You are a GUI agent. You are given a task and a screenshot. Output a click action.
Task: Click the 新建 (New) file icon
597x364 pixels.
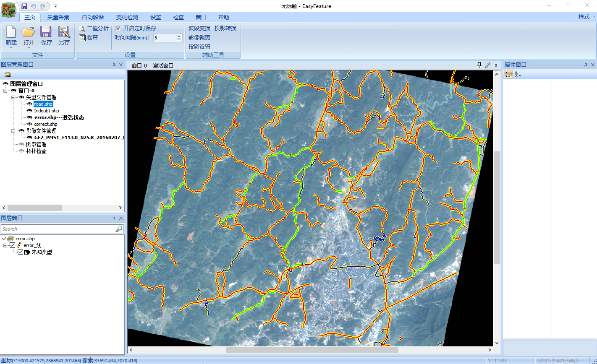pos(11,32)
